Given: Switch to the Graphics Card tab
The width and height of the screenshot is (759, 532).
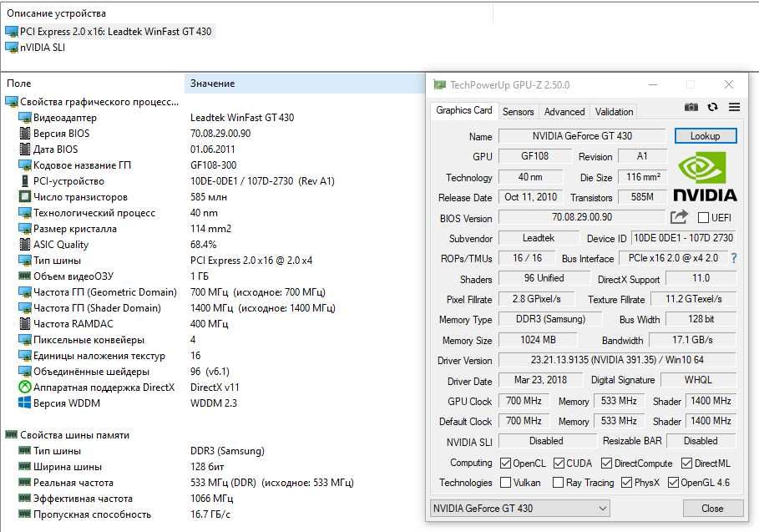Looking at the screenshot, I should pyautogui.click(x=463, y=110).
